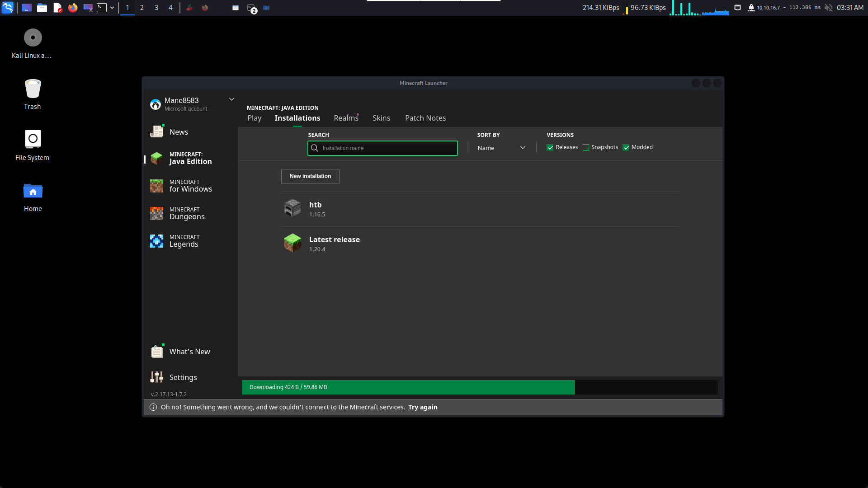The width and height of the screenshot is (868, 488).
Task: Uncheck the Modded versions checkbox
Action: 626,147
